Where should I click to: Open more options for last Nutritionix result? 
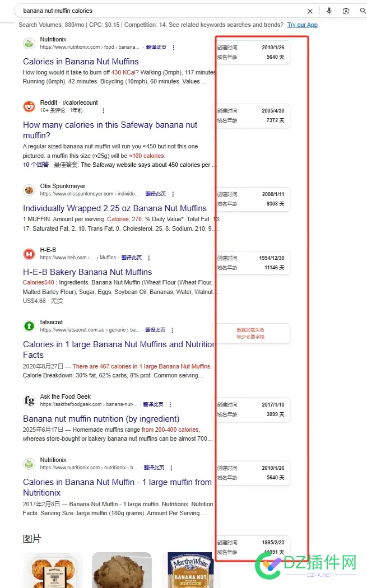[x=171, y=468]
